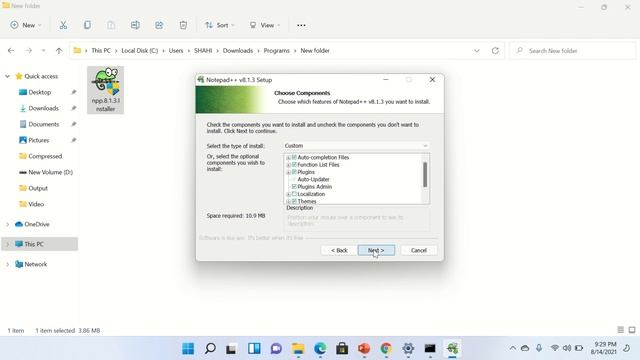The image size is (640, 360).
Task: Select the npp.8.1.3 installer file icon
Action: click(x=105, y=90)
